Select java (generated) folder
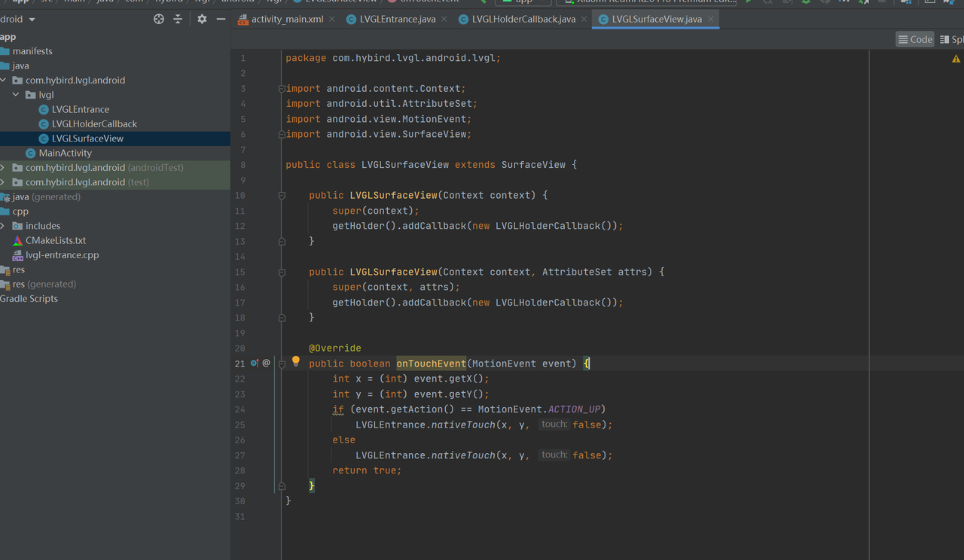This screenshot has width=964, height=560. [x=46, y=196]
